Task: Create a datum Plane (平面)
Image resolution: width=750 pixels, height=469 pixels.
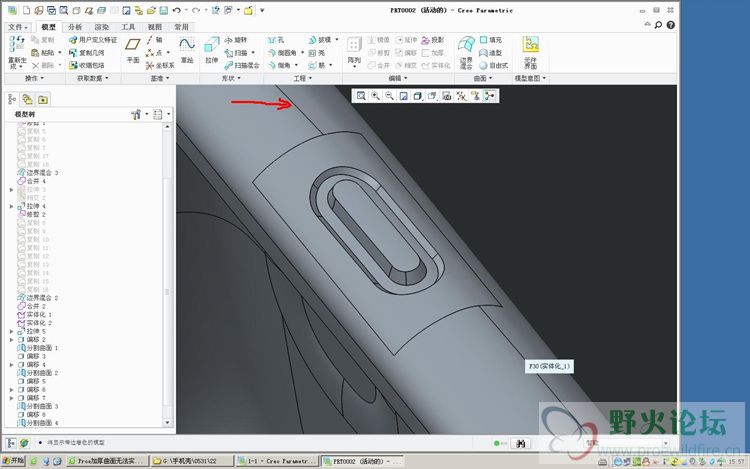Action: 133,51
